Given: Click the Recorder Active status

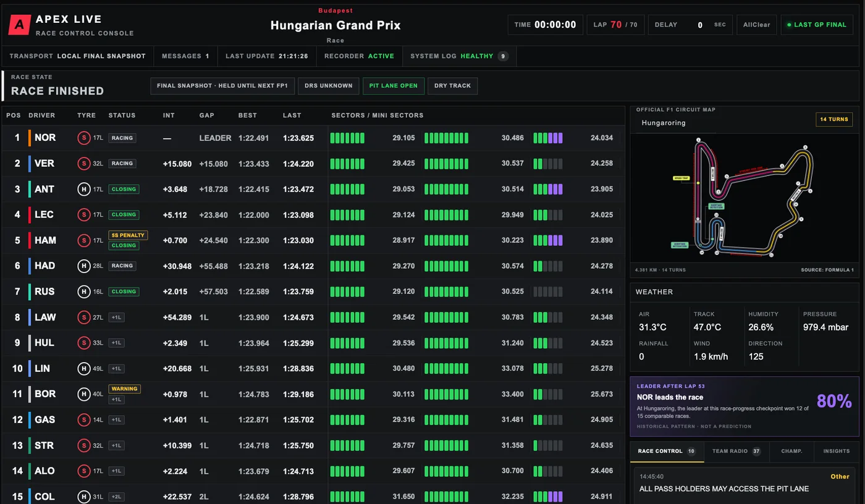Looking at the screenshot, I should click(359, 56).
